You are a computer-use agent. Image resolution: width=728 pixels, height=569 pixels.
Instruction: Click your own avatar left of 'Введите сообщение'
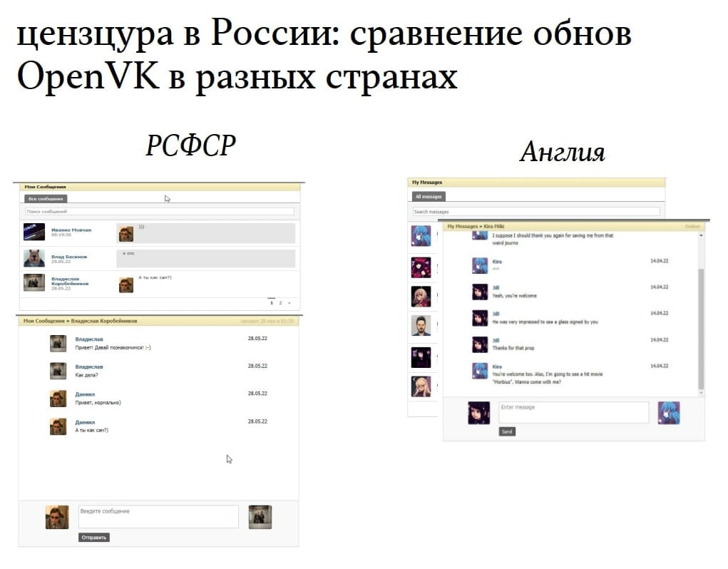pyautogui.click(x=57, y=517)
